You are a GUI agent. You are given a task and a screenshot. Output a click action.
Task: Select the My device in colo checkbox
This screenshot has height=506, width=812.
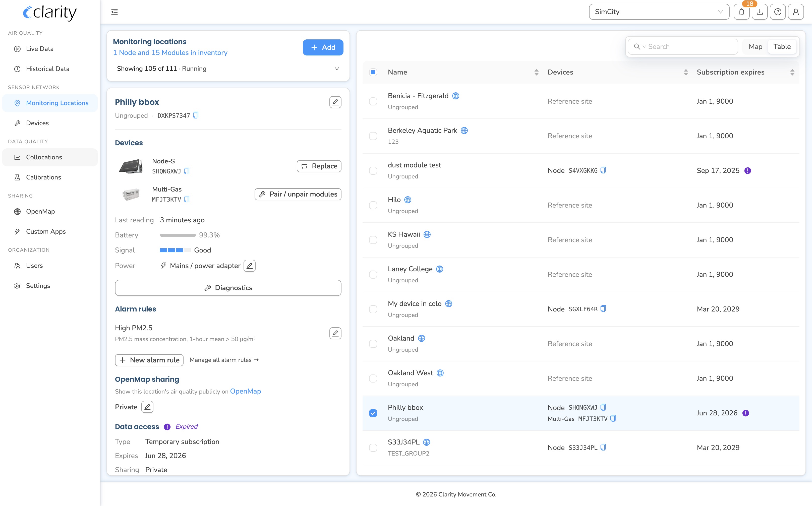point(373,309)
